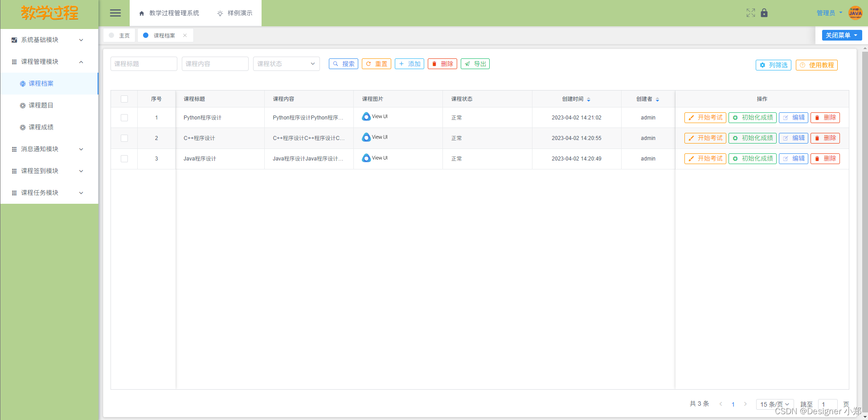Close the 课程档案 tab
This screenshot has height=420, width=868.
(x=185, y=35)
